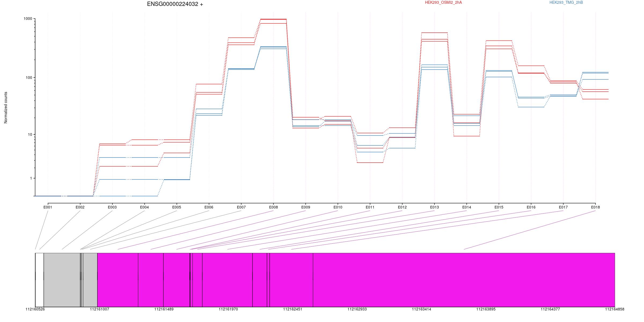Select exon label E011
The width and height of the screenshot is (644, 322).
[370, 207]
